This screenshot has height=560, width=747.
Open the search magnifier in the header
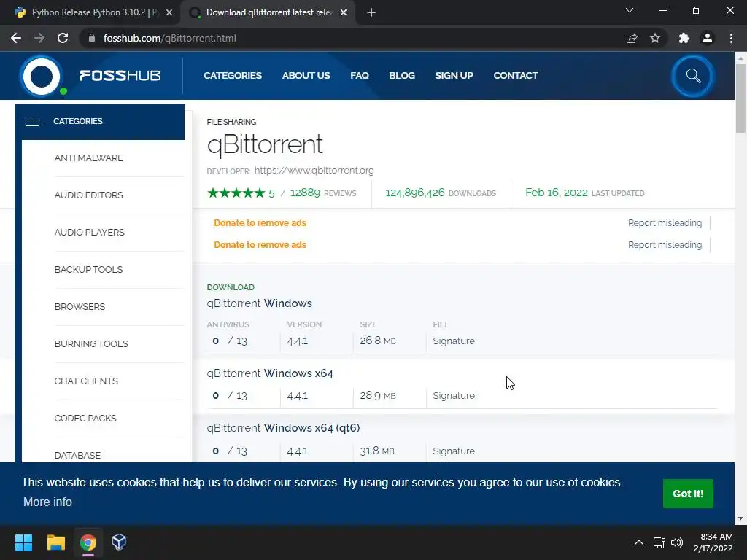(x=693, y=76)
